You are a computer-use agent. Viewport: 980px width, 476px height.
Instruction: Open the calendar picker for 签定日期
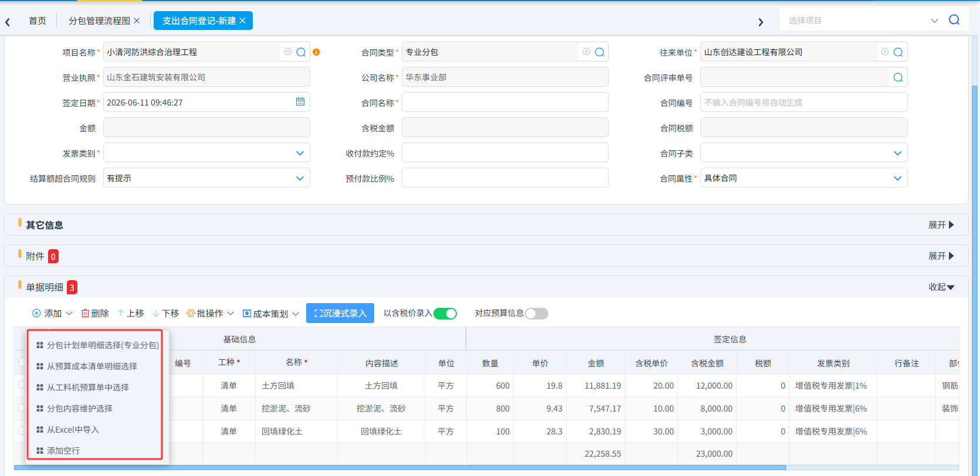[300, 101]
